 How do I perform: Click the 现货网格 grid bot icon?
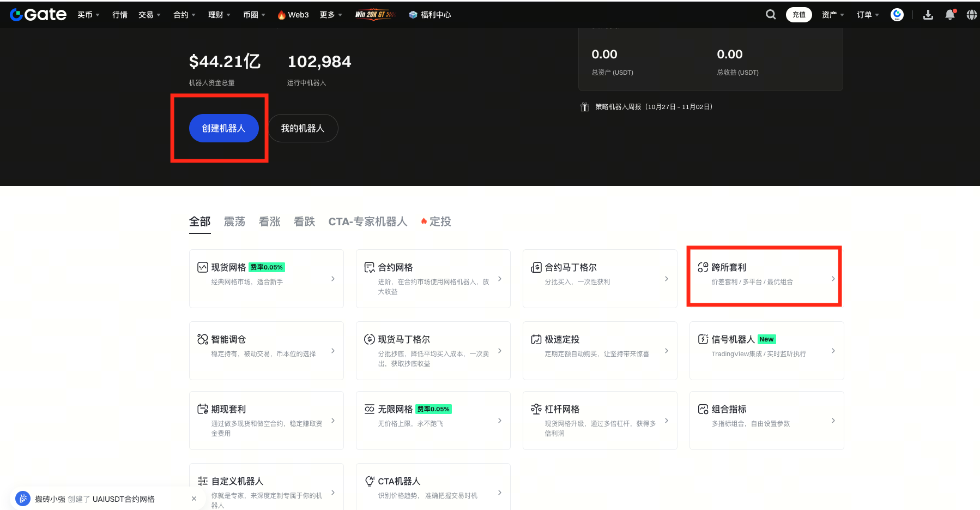coord(203,267)
